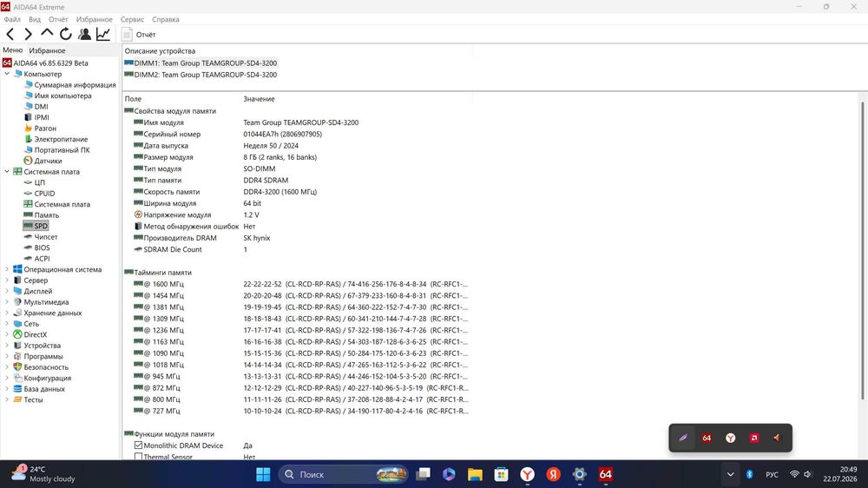Image resolution: width=868 pixels, height=488 pixels.
Task: Open the weather widget showing 24°C
Action: tap(43, 473)
